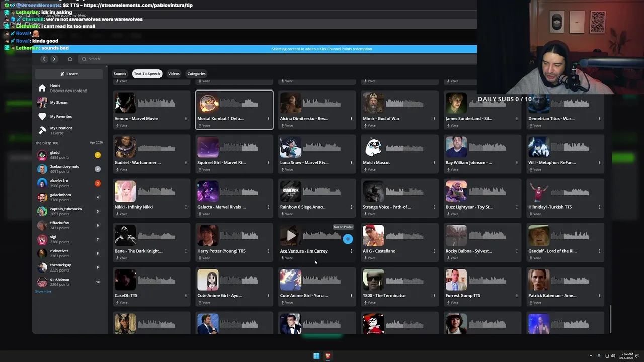Open the home icon in the top bar
Image resolution: width=644 pixels, height=362 pixels.
pos(70,59)
